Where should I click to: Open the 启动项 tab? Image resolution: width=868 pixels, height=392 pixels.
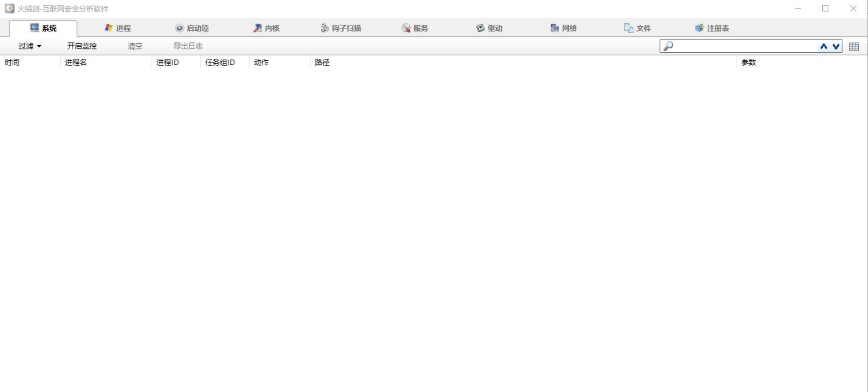(x=192, y=28)
